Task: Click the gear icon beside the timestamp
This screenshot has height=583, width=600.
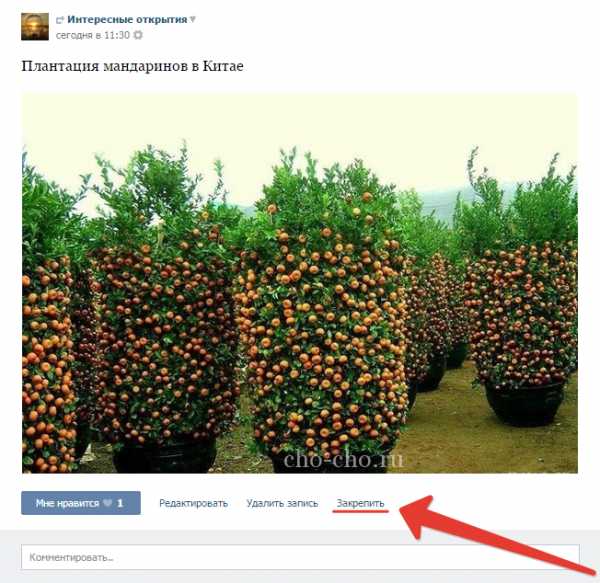Action: click(x=138, y=35)
